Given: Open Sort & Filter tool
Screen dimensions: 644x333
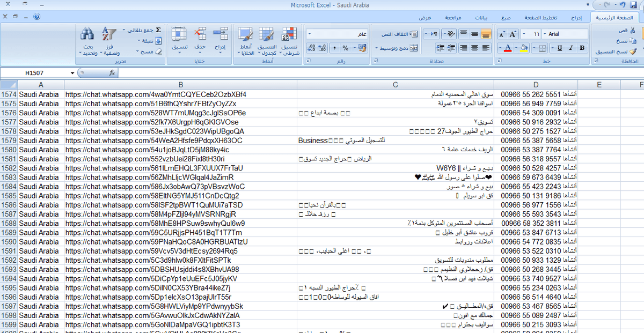Looking at the screenshot, I should 109,35.
